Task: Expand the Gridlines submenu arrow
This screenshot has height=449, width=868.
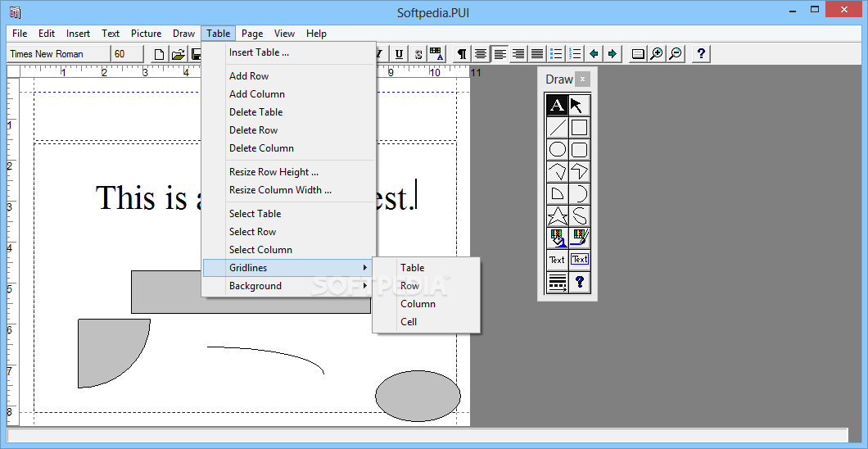Action: (x=364, y=268)
